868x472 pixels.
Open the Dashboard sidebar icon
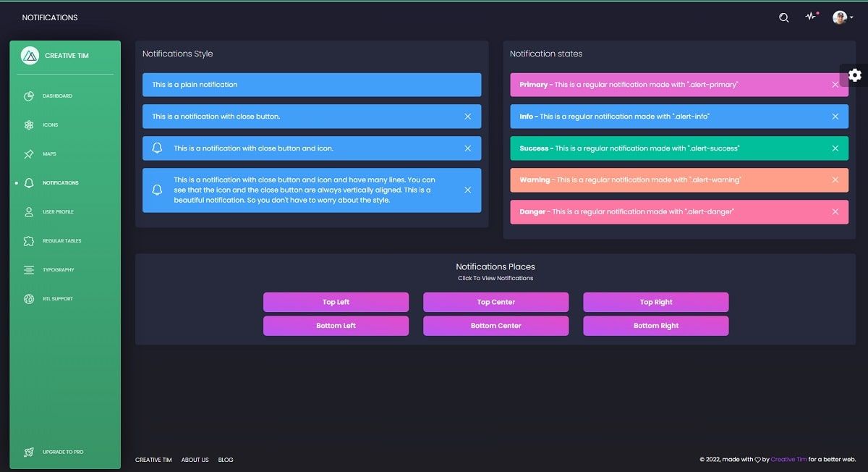(x=27, y=96)
